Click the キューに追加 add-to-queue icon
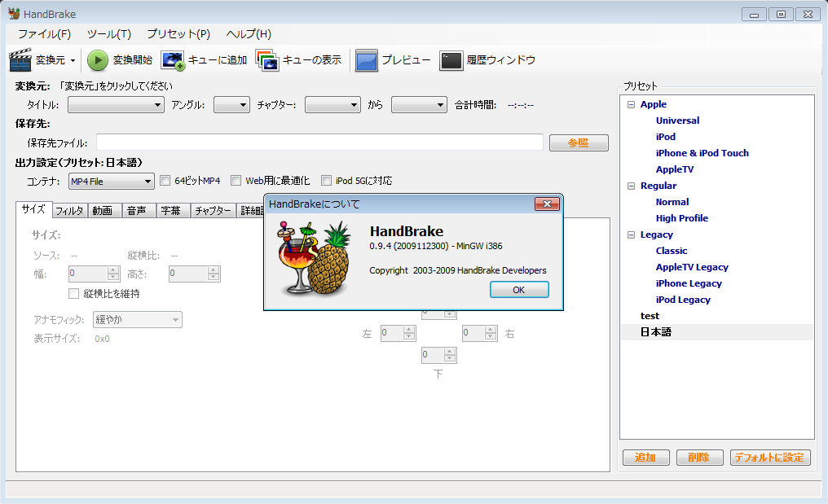The width and height of the screenshot is (828, 504). pyautogui.click(x=174, y=60)
